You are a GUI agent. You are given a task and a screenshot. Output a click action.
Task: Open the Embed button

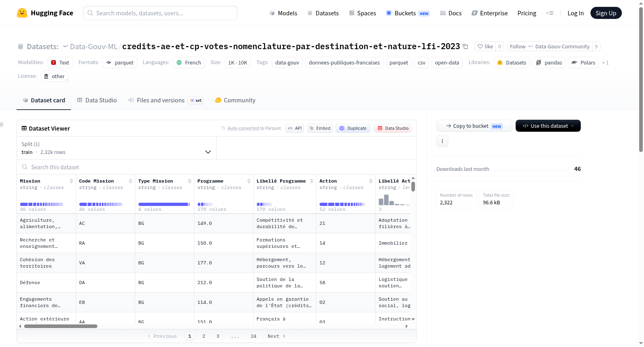click(320, 128)
